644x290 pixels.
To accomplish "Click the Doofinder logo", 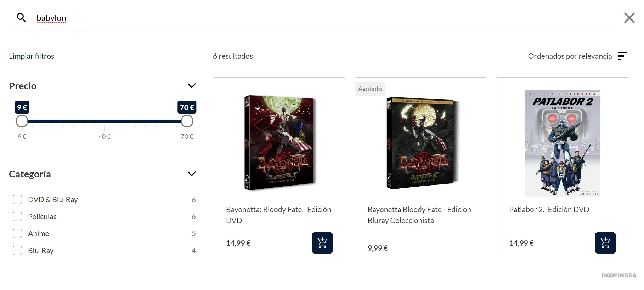I will click(x=619, y=275).
